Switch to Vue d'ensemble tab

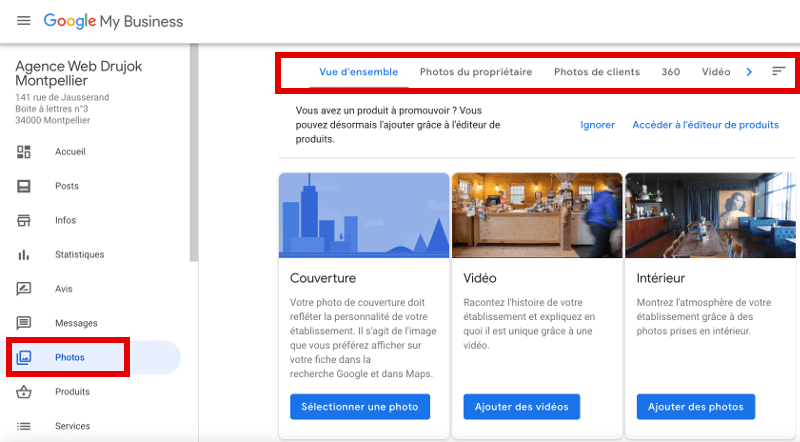[x=359, y=72]
